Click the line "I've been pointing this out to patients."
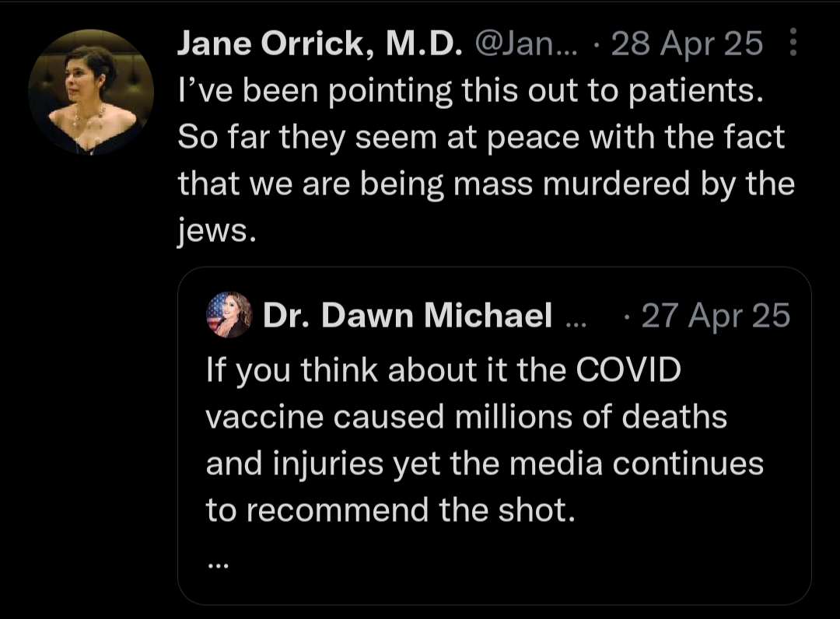The width and height of the screenshot is (840, 619). click(467, 91)
